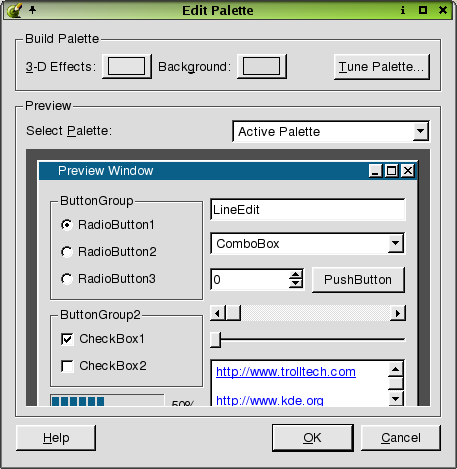Click spinbox up arrow
The height and width of the screenshot is (469, 457).
coord(296,275)
